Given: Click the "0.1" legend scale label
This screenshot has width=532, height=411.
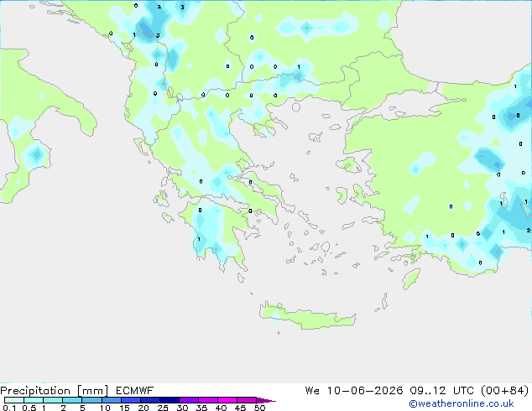Looking at the screenshot, I should tap(9, 408).
